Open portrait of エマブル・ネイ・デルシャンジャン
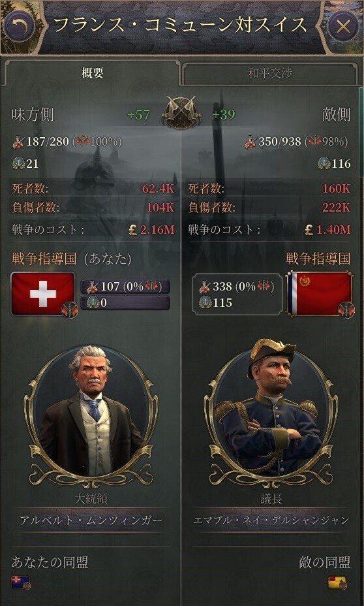Screen dimensions: 364x606 (x=271, y=414)
